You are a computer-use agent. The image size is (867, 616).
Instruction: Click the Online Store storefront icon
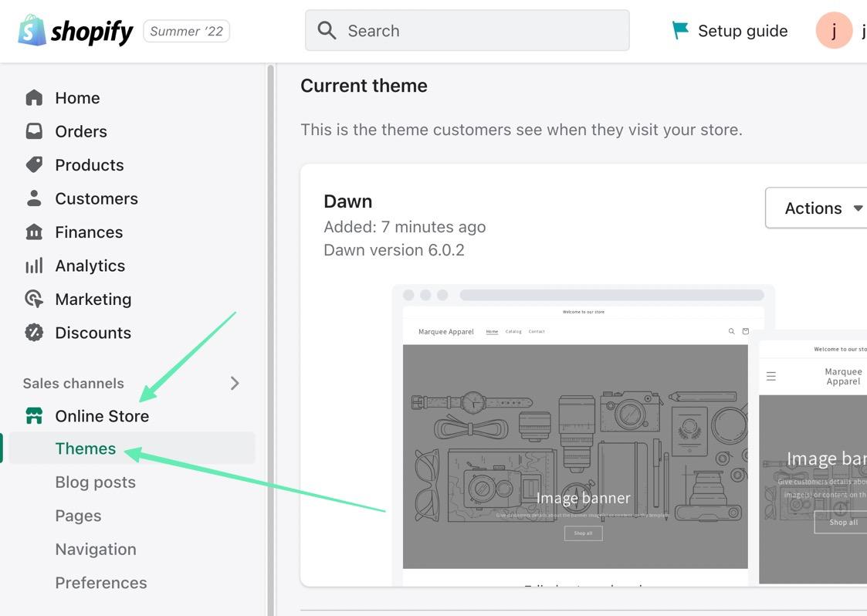coord(34,415)
